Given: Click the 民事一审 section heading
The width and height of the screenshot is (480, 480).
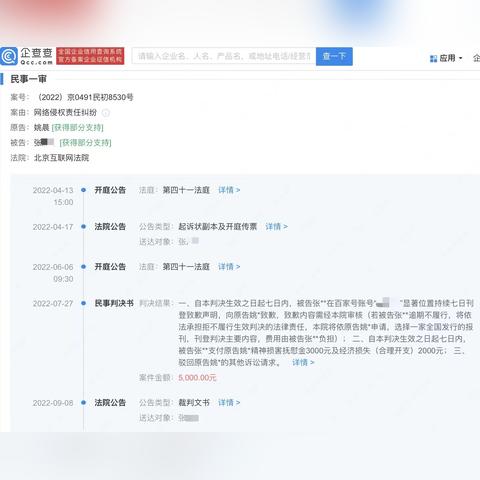Looking at the screenshot, I should (x=28, y=79).
